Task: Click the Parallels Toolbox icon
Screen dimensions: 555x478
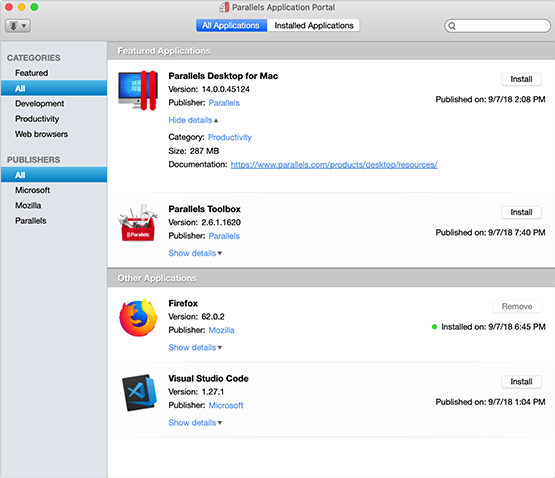Action: [138, 223]
